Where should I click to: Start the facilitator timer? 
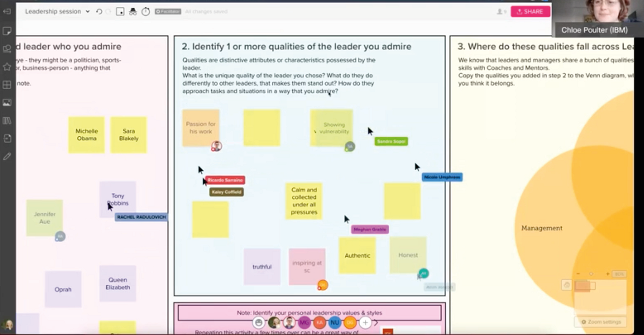(x=145, y=11)
